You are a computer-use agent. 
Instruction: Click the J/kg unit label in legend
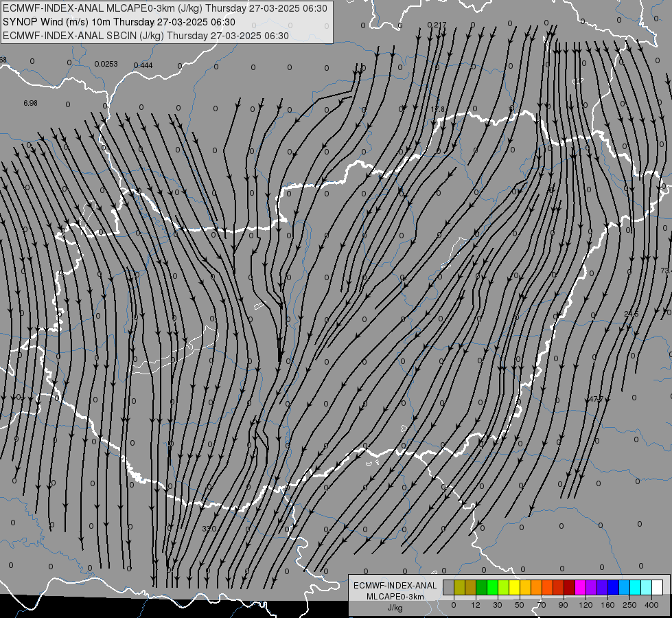tap(395, 608)
